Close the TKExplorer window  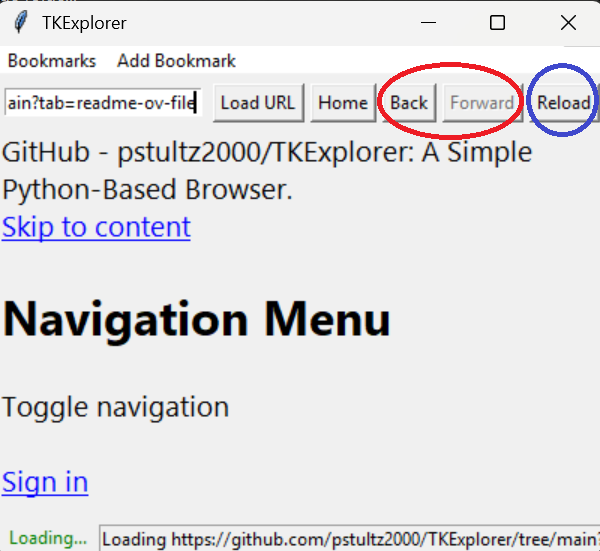click(568, 23)
